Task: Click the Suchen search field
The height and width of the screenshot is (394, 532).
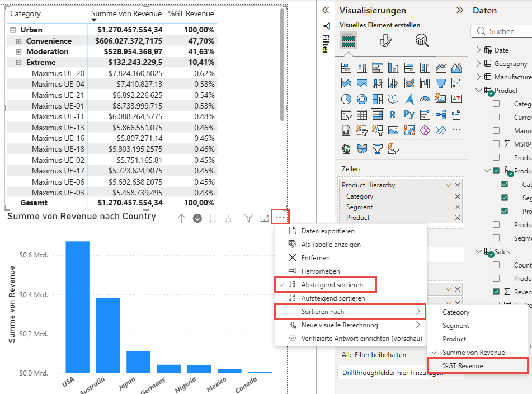Action: pyautogui.click(x=502, y=31)
